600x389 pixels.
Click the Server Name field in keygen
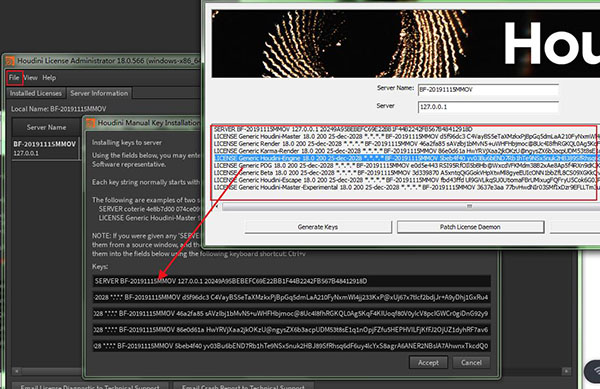[488, 90]
